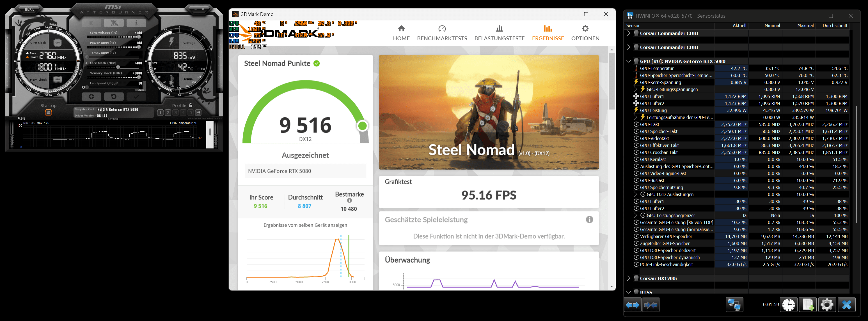Collapse the GPU NVIDIA GeForce RTX 5080 group

pyautogui.click(x=628, y=61)
